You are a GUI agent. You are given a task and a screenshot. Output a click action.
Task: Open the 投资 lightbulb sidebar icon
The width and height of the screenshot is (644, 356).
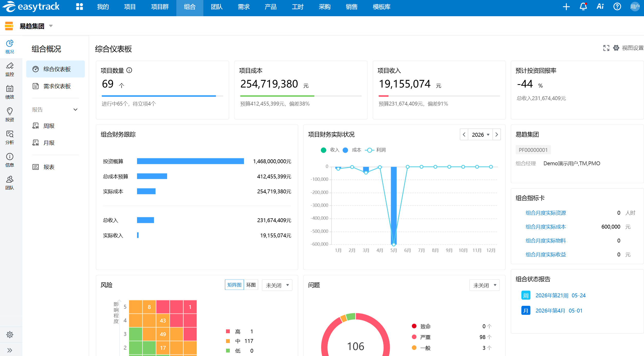[x=10, y=115]
